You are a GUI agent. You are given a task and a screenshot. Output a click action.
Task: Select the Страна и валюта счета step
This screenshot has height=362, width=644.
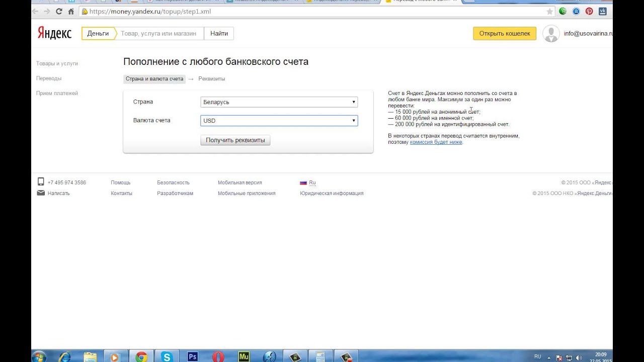154,79
